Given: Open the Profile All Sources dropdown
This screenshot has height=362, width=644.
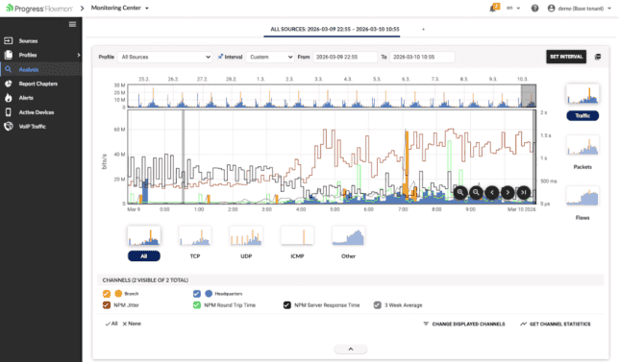Looking at the screenshot, I should (164, 57).
